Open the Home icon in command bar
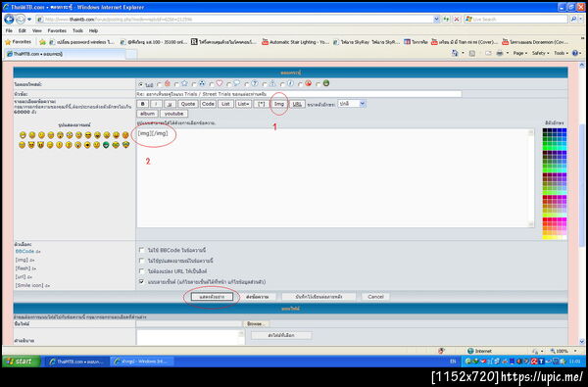 pos(455,53)
